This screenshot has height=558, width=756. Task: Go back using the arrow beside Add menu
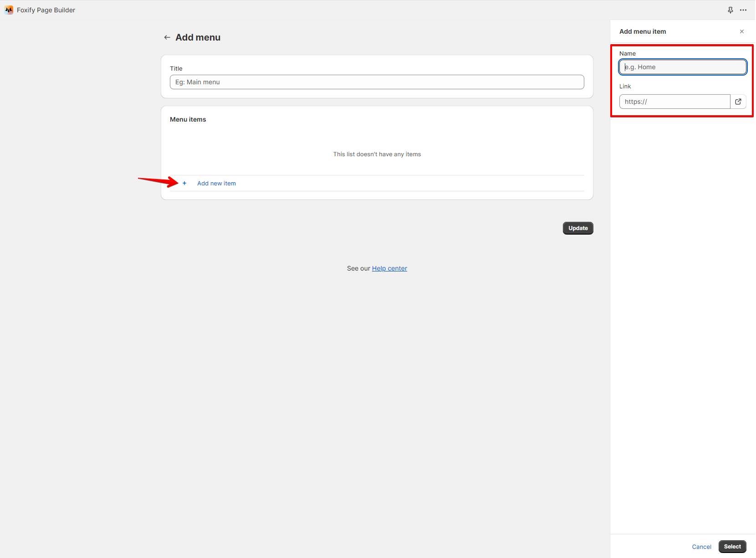(x=167, y=37)
